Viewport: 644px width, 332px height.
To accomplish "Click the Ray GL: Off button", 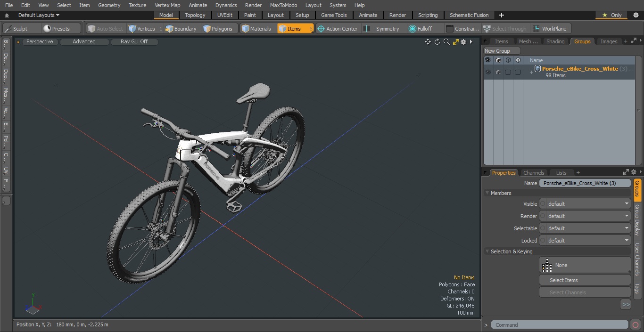I will [134, 42].
